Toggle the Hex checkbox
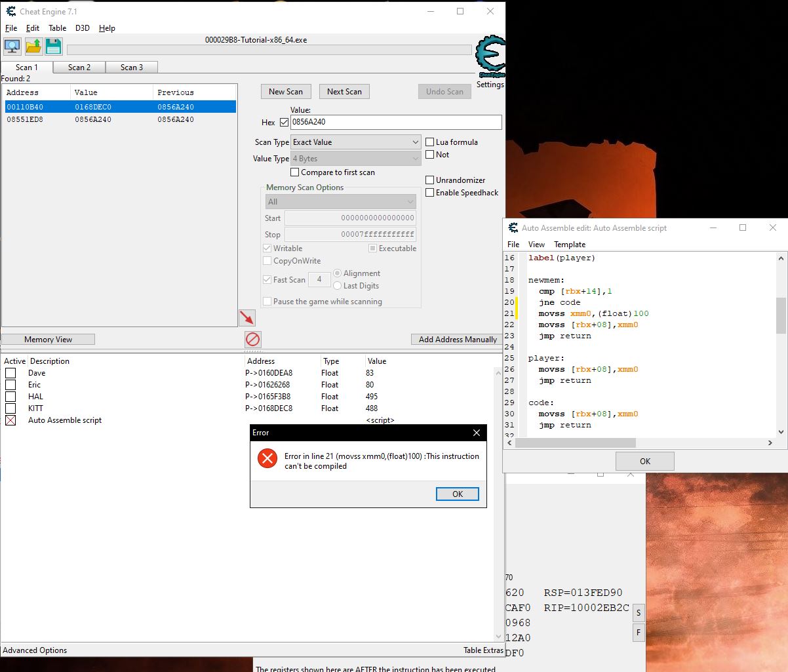788x672 pixels. (284, 123)
